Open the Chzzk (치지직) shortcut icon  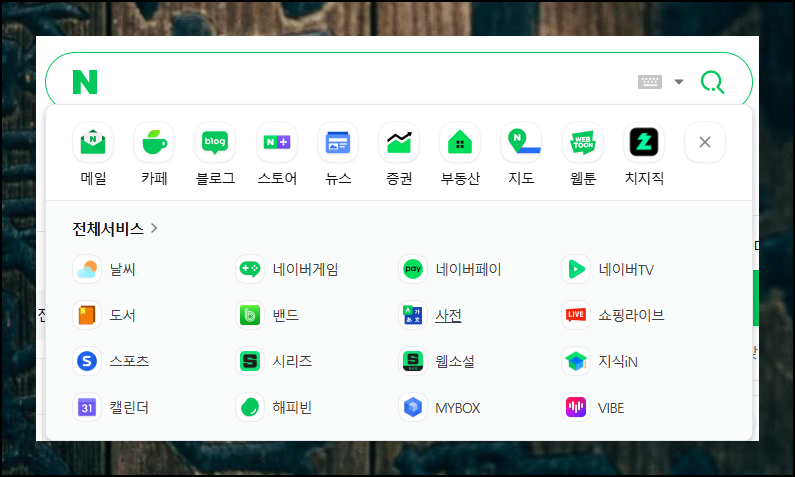pos(644,142)
